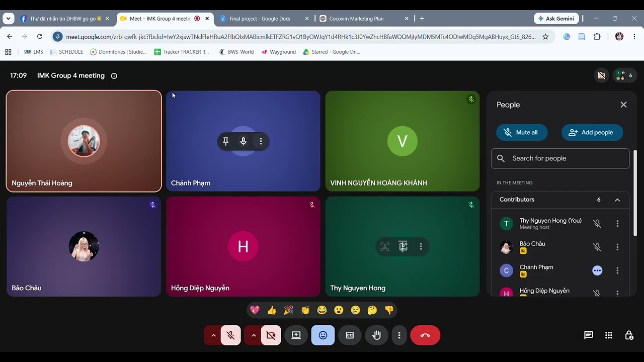The height and width of the screenshot is (362, 644).
Task: Send the crying face reaction
Action: tap(355, 310)
